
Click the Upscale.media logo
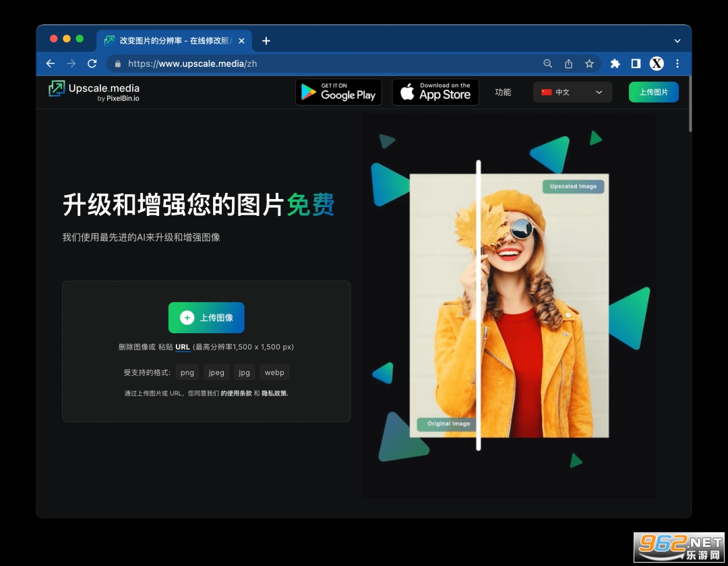pyautogui.click(x=94, y=92)
